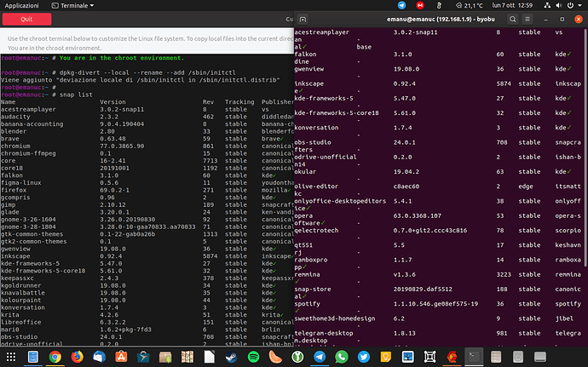Click 'You are in the chroot environment' green text
Image resolution: width=588 pixels, height=367 pixels.
point(122,58)
